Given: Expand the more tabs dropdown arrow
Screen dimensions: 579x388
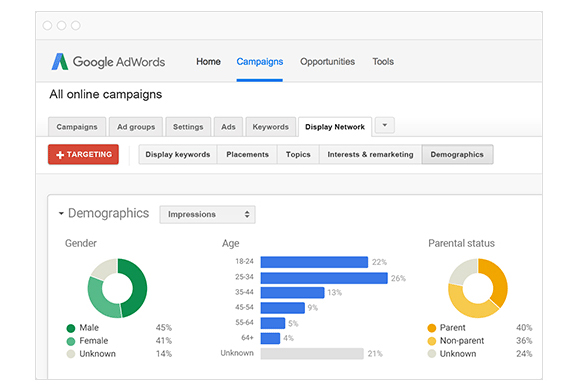Looking at the screenshot, I should pyautogui.click(x=384, y=125).
